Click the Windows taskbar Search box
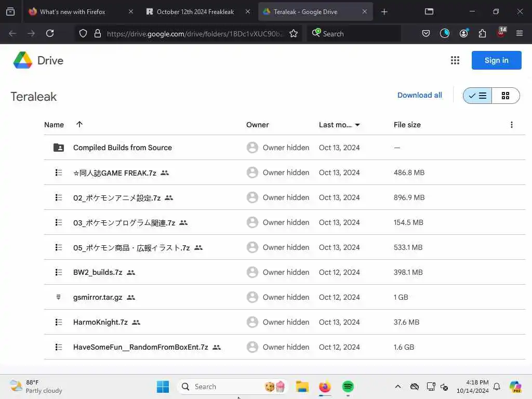Screen dimensions: 532x399 click(x=232, y=387)
